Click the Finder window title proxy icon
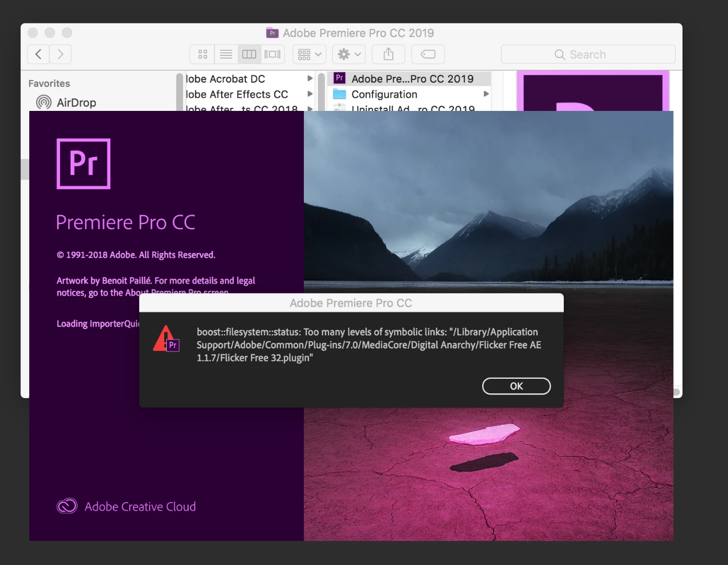The image size is (728, 565). [272, 33]
